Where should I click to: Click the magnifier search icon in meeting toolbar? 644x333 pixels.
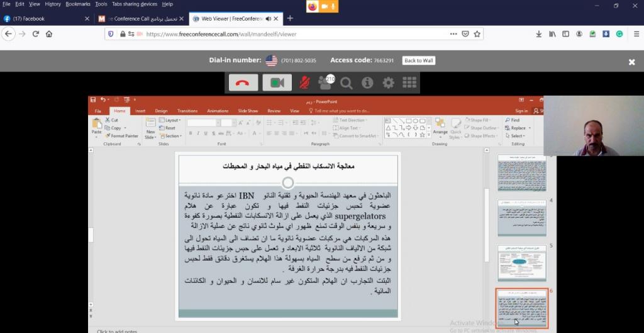point(347,82)
